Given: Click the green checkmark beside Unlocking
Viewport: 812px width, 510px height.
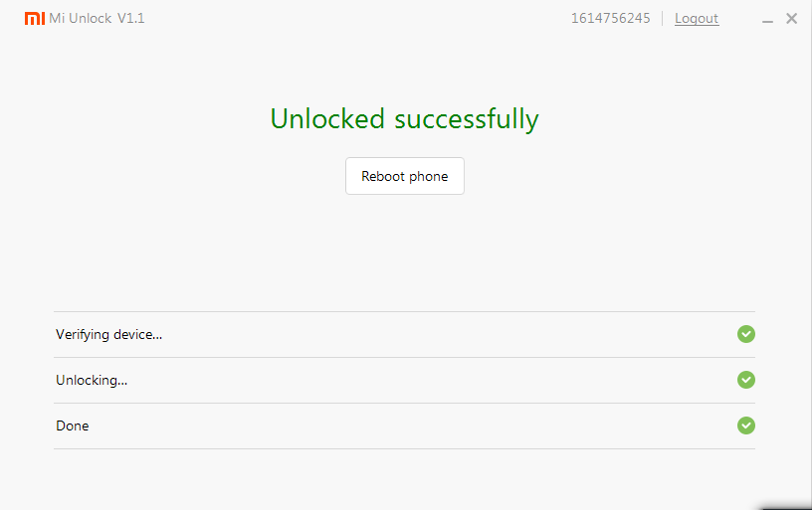Looking at the screenshot, I should (x=746, y=380).
